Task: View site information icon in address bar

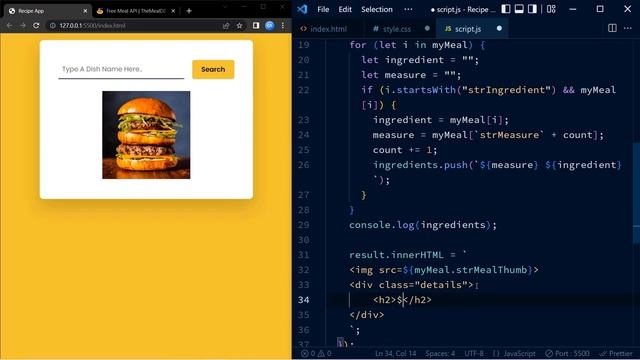Action: (53, 25)
